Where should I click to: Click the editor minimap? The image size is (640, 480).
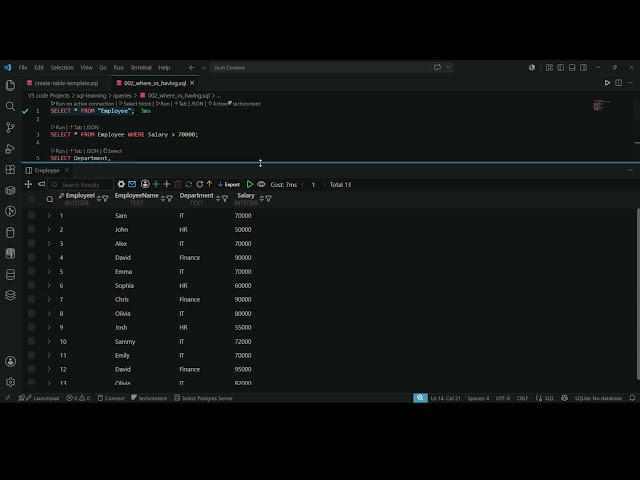click(602, 105)
